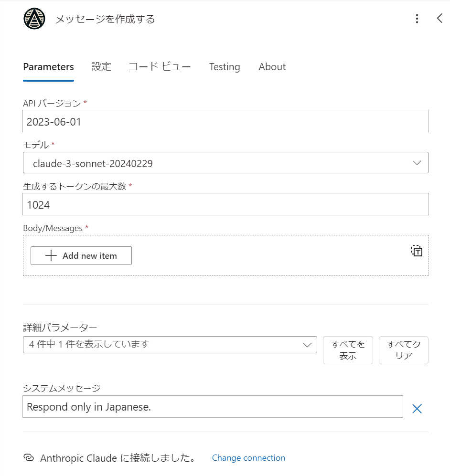Click the Anthropic connector logo icon
The height and width of the screenshot is (476, 450).
click(x=34, y=19)
